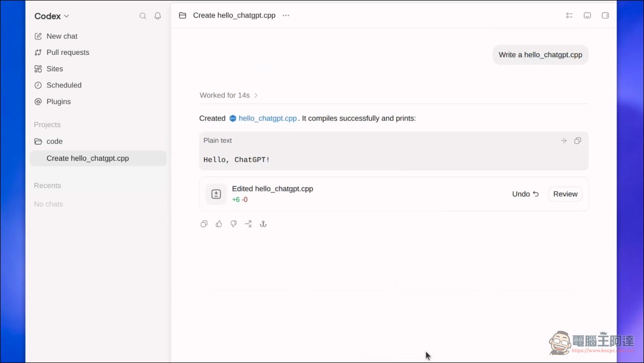
Task: Expand the Codex dropdown menu
Action: click(52, 16)
